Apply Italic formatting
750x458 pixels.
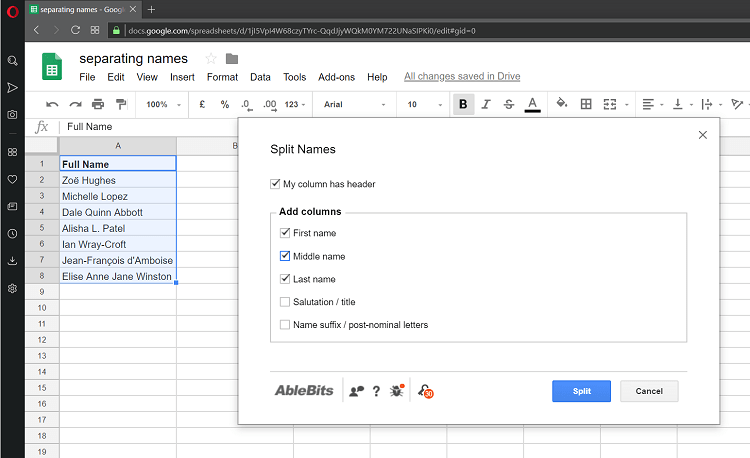pos(486,104)
